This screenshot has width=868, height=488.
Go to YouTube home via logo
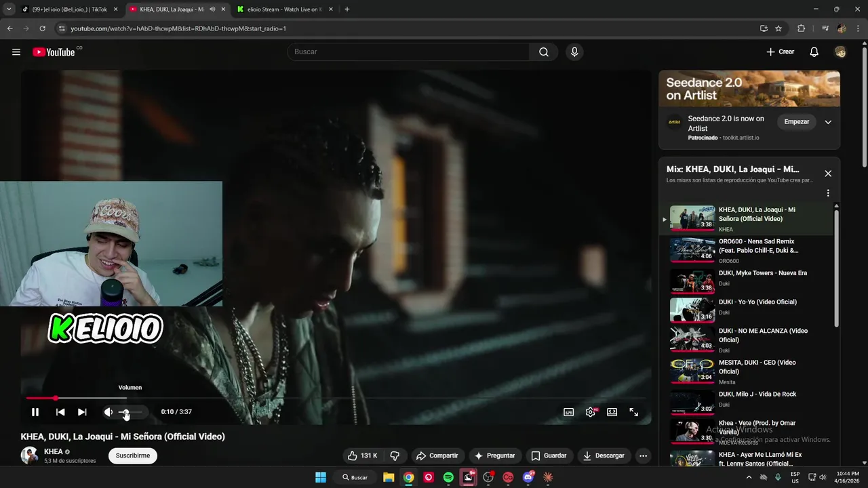click(54, 52)
